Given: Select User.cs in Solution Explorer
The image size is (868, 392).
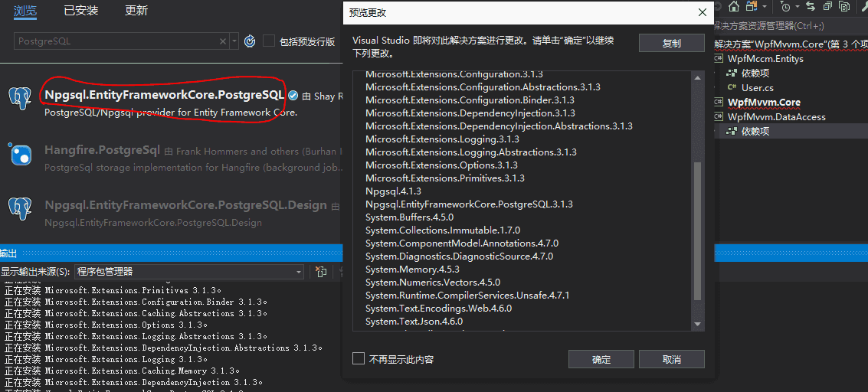Looking at the screenshot, I should (757, 87).
